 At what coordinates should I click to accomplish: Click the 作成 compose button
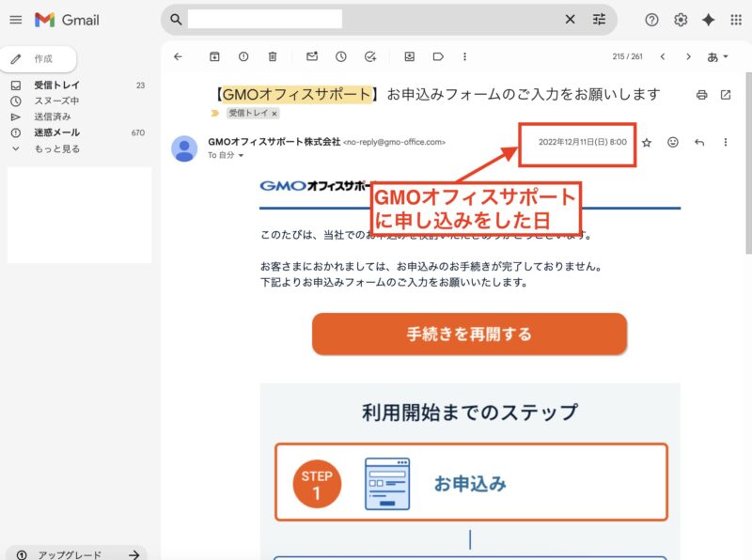click(x=39, y=59)
